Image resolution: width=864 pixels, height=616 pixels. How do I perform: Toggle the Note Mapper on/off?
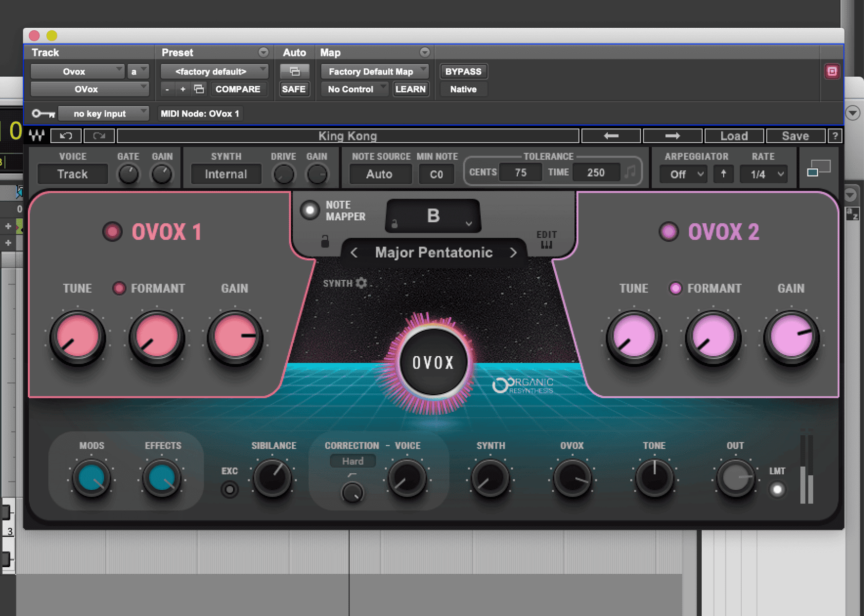point(310,210)
